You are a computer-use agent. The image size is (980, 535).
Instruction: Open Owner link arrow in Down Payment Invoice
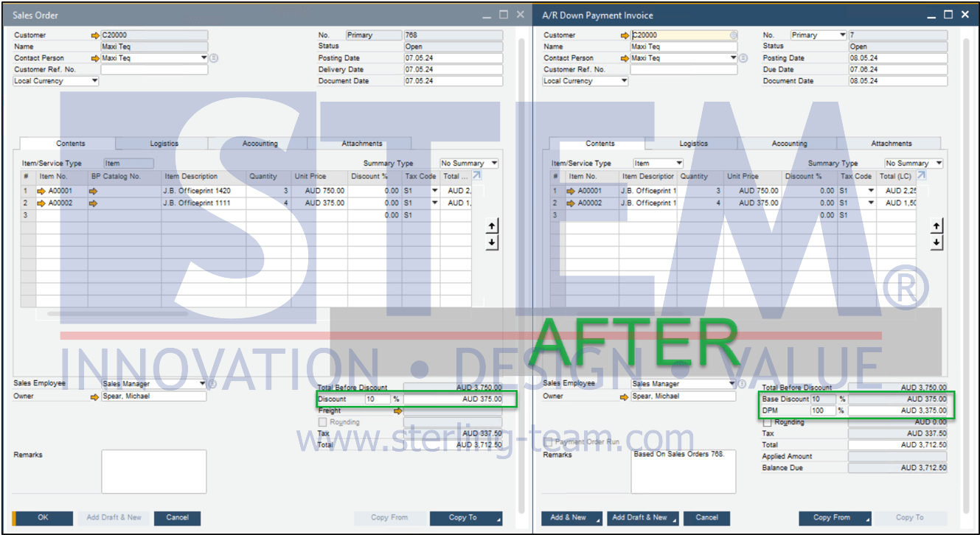[625, 396]
